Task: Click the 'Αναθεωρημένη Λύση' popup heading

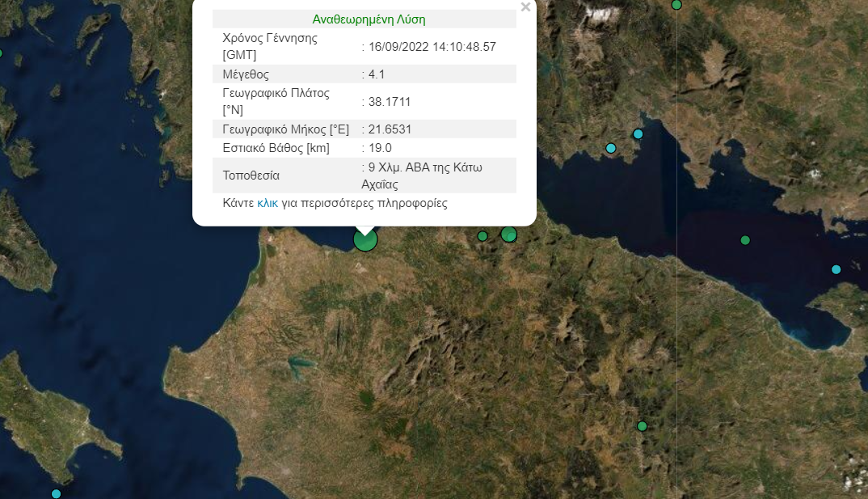Action: point(369,19)
